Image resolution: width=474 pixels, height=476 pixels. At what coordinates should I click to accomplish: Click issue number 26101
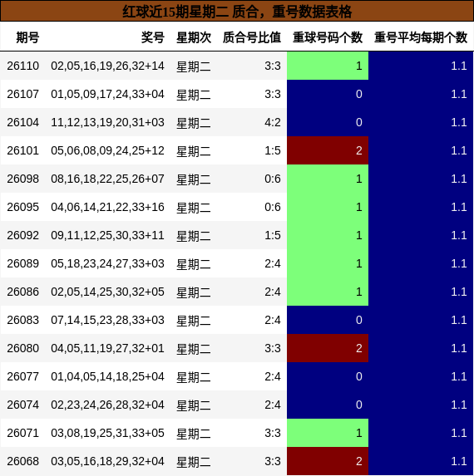pos(23,150)
